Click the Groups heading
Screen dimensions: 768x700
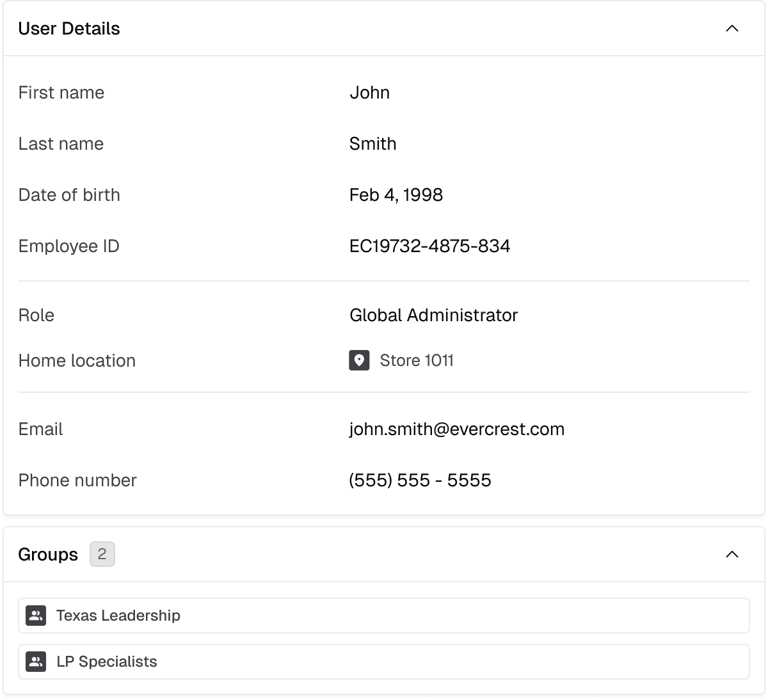click(48, 555)
